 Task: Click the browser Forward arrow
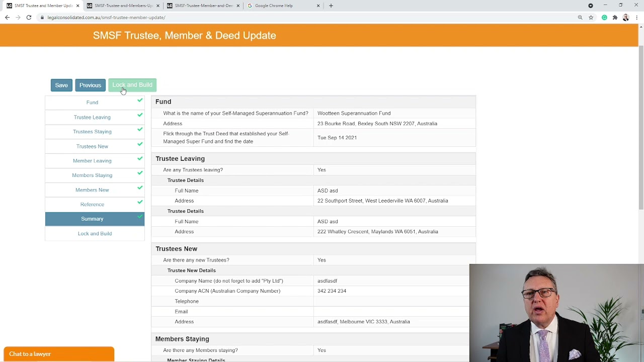click(18, 18)
